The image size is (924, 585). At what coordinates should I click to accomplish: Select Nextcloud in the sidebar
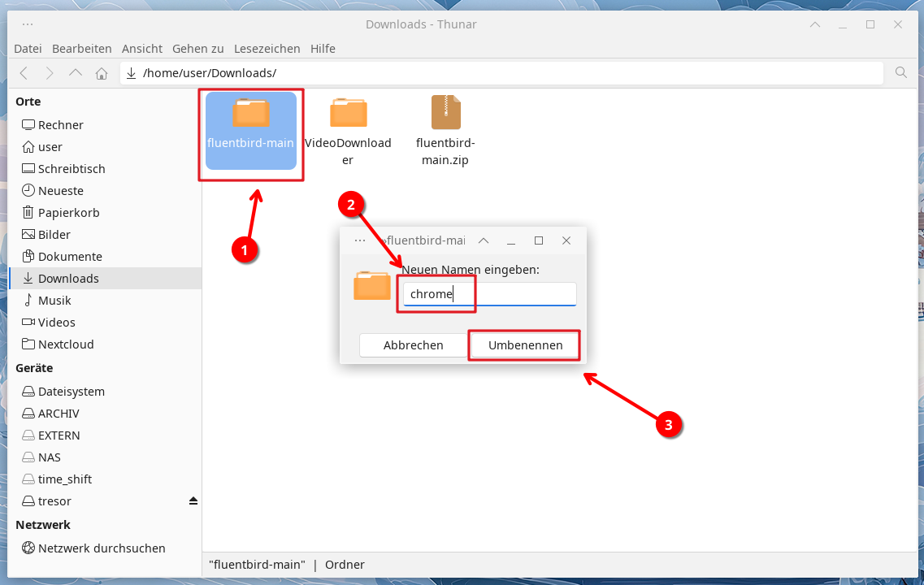(x=65, y=344)
